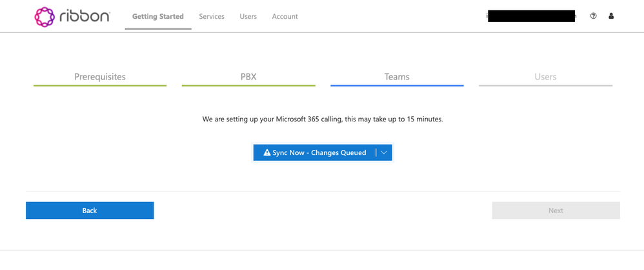Click the Ribbon logo
Image resolution: width=644 pixels, height=270 pixels.
click(72, 16)
